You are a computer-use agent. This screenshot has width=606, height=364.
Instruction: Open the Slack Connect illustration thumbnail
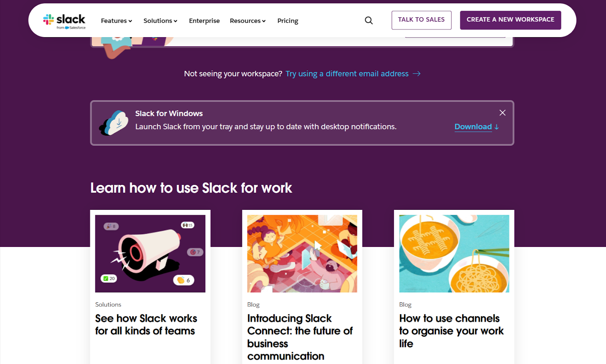(x=302, y=253)
